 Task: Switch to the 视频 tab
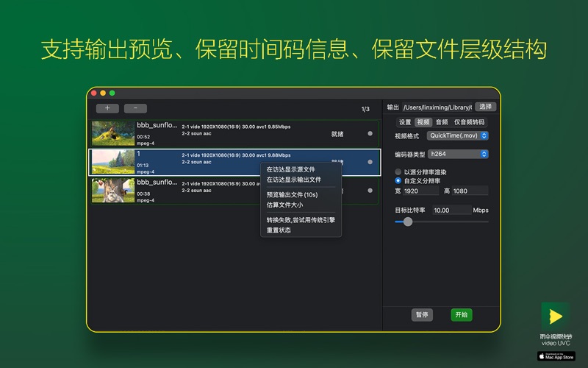point(423,122)
